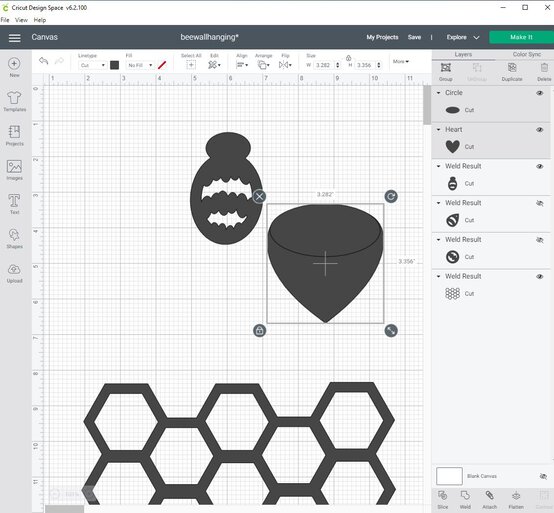This screenshot has width=554, height=513.
Task: Click the Blank Canvas color swatch
Action: tap(449, 476)
